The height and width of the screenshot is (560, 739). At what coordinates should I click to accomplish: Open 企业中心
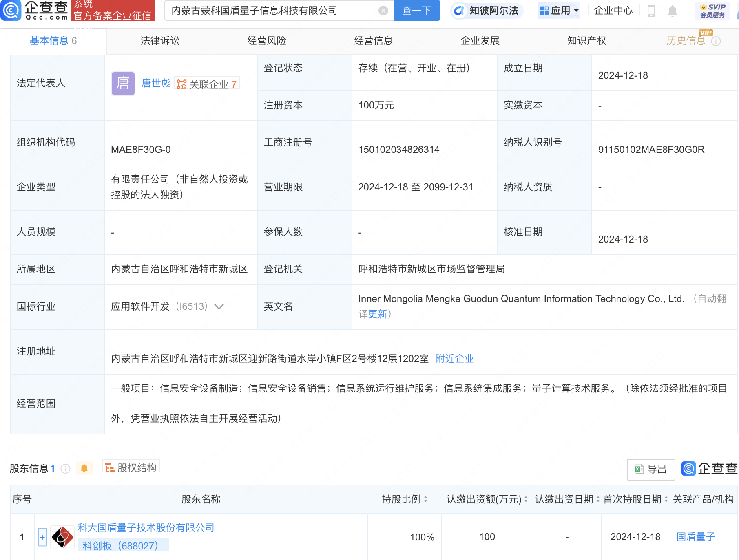(x=613, y=11)
